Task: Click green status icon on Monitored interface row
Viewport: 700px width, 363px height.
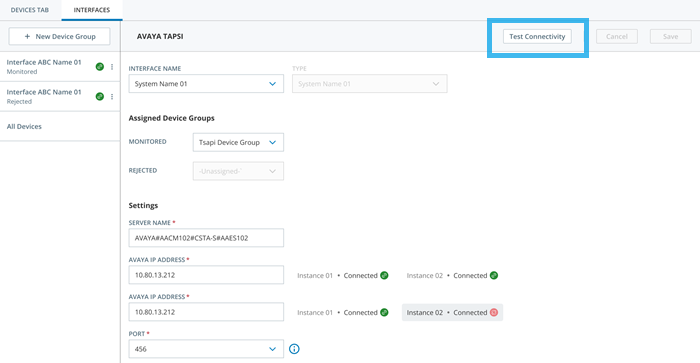Action: pyautogui.click(x=100, y=67)
